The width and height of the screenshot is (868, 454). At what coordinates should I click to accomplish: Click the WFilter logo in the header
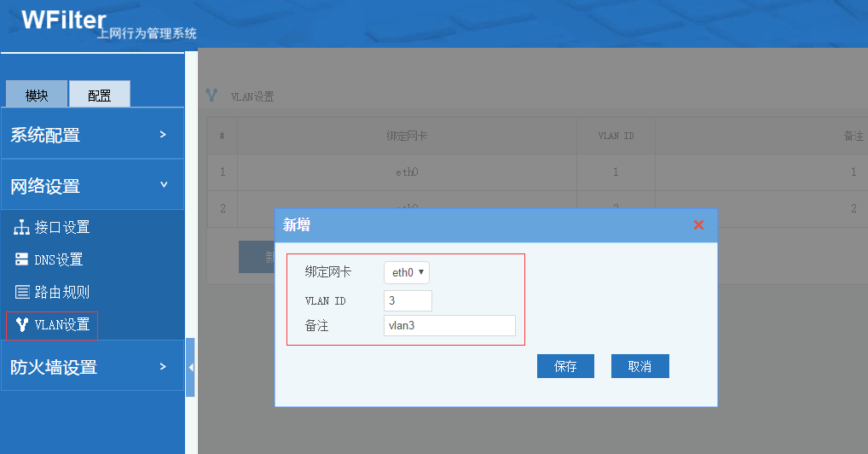64,20
